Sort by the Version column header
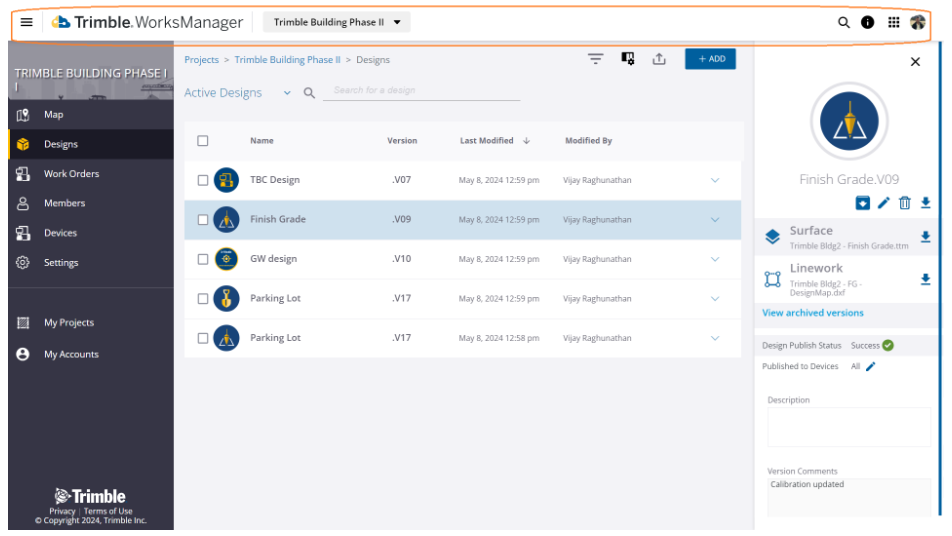This screenshot has width=952, height=536. pos(402,141)
